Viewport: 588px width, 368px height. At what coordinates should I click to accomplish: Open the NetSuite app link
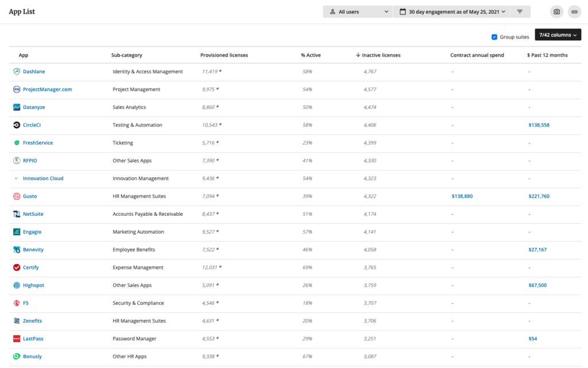point(33,214)
